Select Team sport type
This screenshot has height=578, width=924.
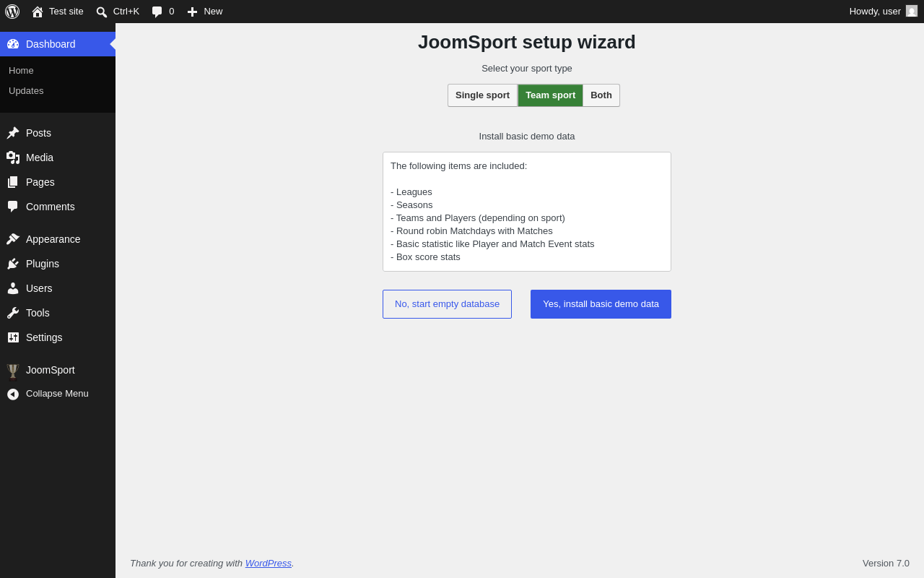(550, 95)
